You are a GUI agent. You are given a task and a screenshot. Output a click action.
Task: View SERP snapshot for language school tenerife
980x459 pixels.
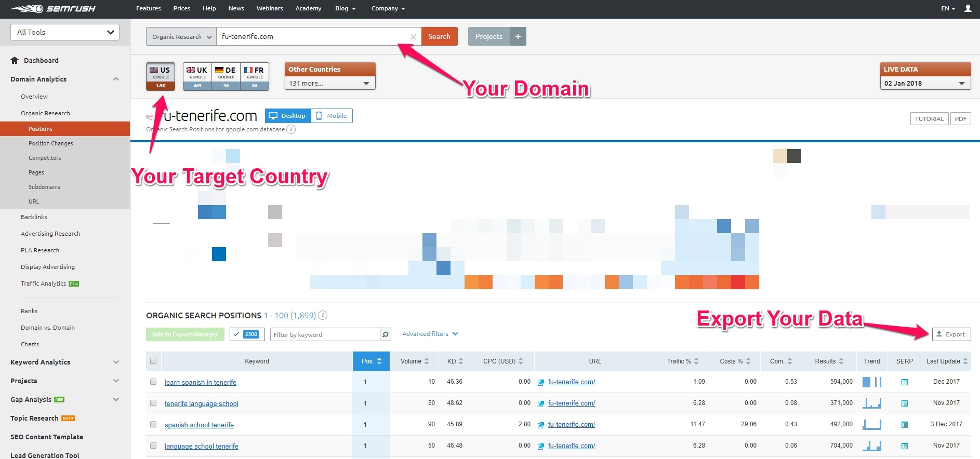tap(905, 446)
